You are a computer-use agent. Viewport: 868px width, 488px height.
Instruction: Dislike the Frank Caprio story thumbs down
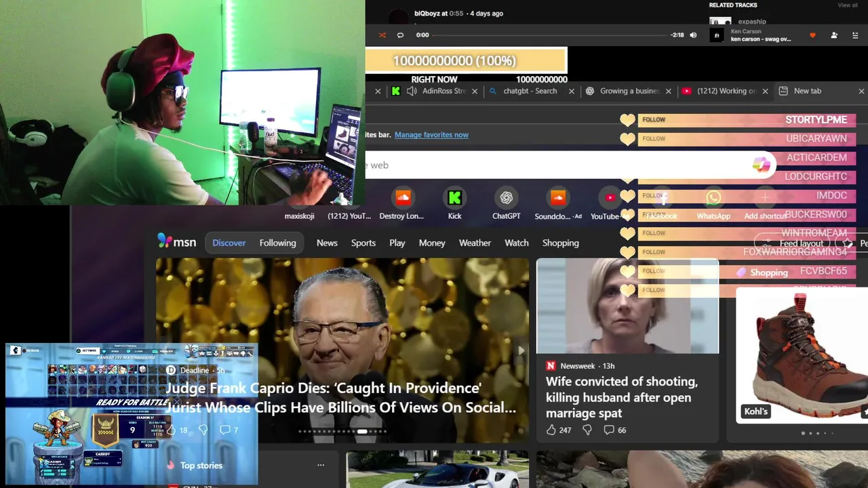click(203, 430)
